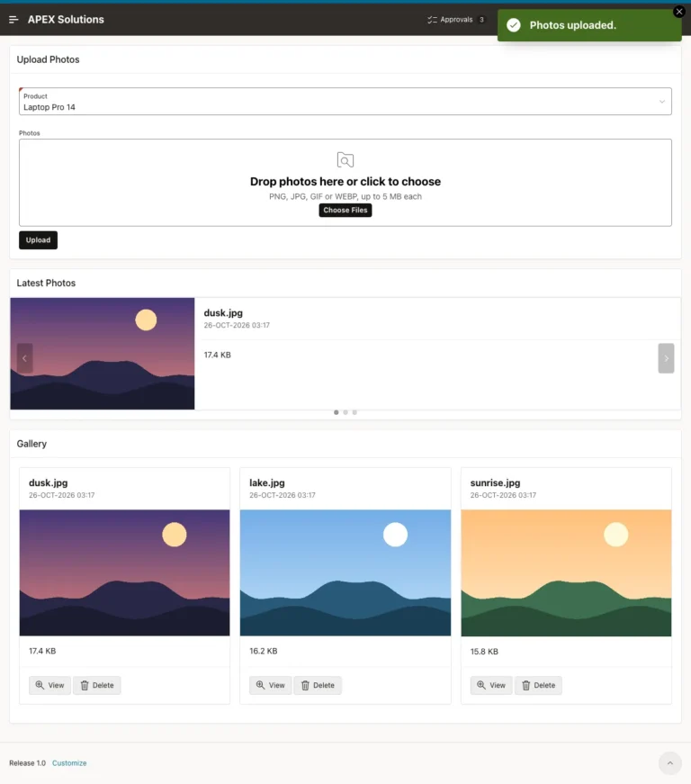Click the 'Drop photos here or click to choose' text
This screenshot has height=784, width=691.
pyautogui.click(x=345, y=182)
